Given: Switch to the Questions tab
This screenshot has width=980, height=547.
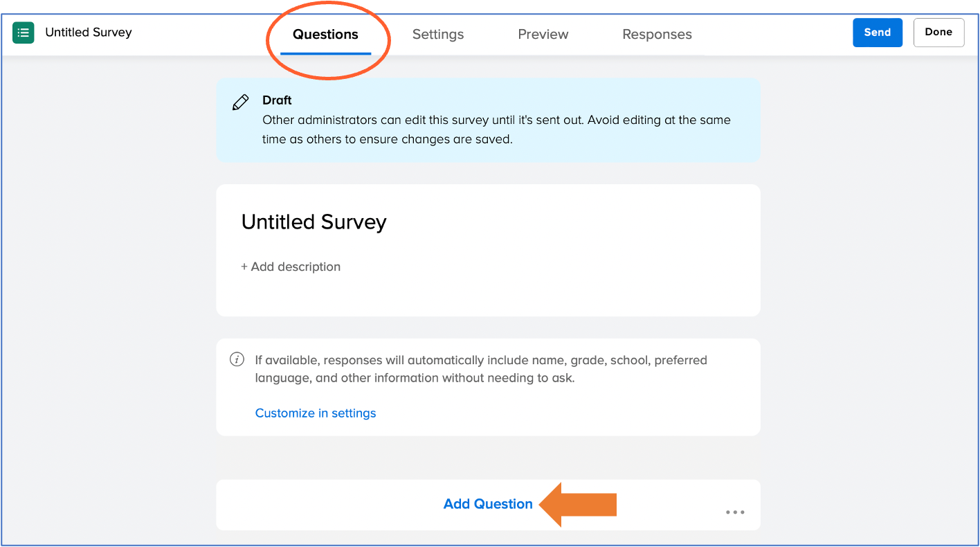Looking at the screenshot, I should 325,35.
